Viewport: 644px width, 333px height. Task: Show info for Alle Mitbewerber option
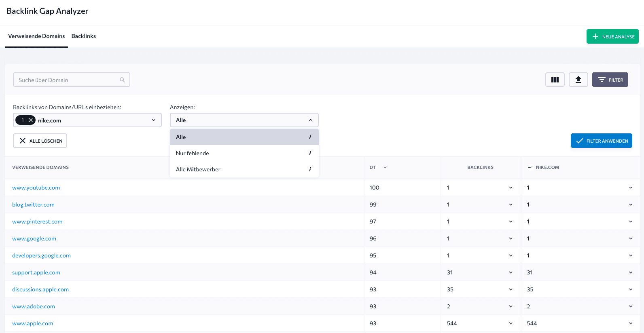310,169
